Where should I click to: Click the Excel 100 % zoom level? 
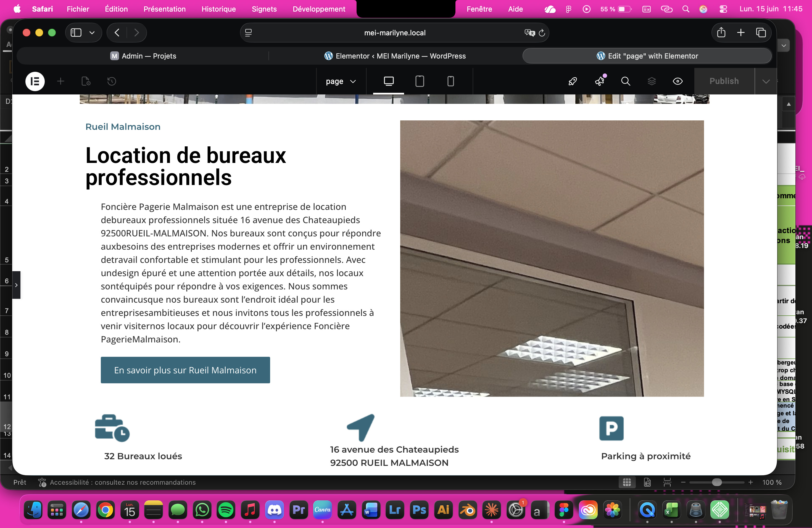[x=772, y=482]
